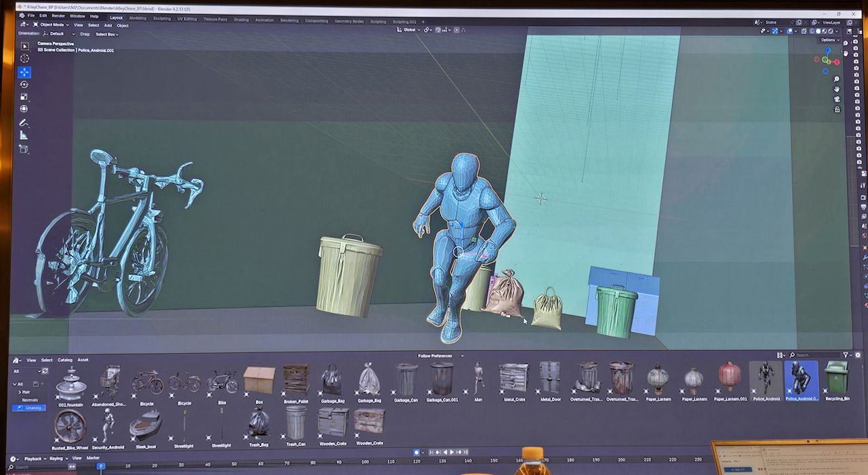Choose the Annotate pencil tool
This screenshot has width=868, height=475.
click(24, 123)
